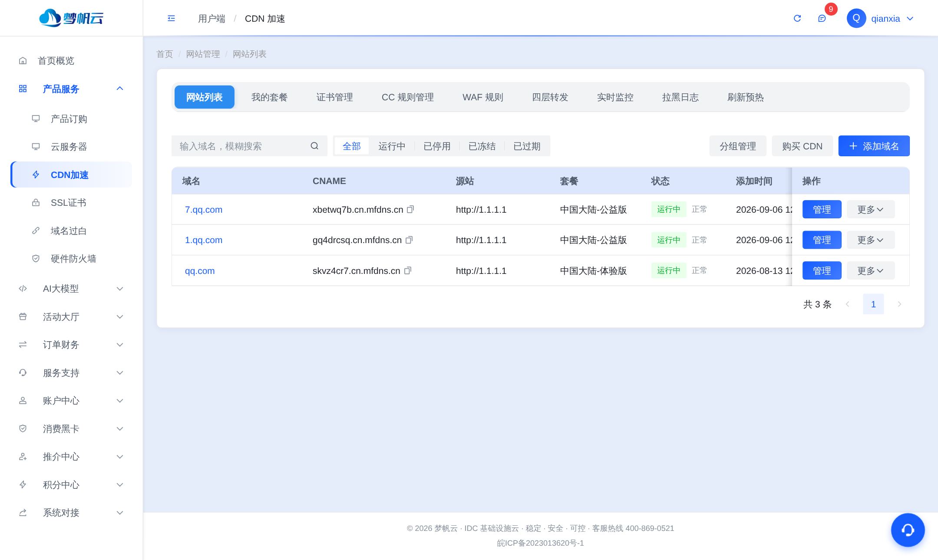Expand the 订单财务 sidebar group
Image resolution: width=938 pixels, height=560 pixels.
tap(71, 345)
